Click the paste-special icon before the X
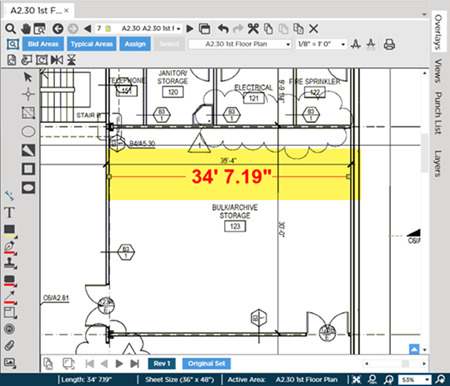The height and width of the screenshot is (386, 450). pos(298,29)
